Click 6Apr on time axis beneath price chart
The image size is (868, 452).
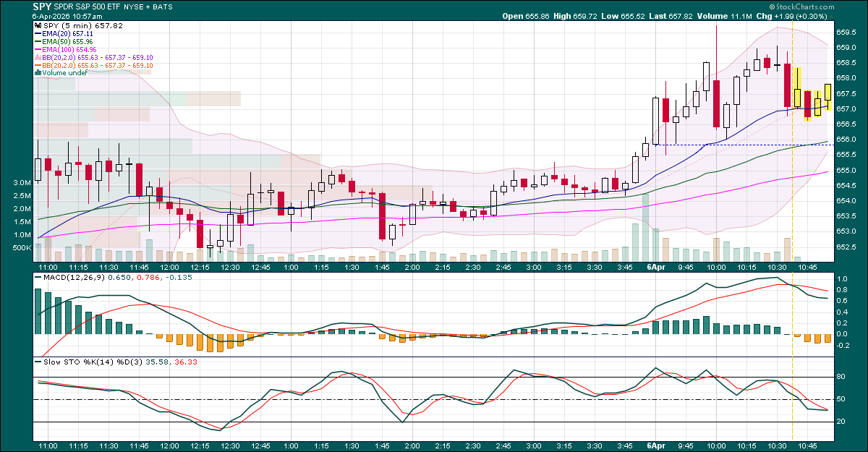point(656,267)
